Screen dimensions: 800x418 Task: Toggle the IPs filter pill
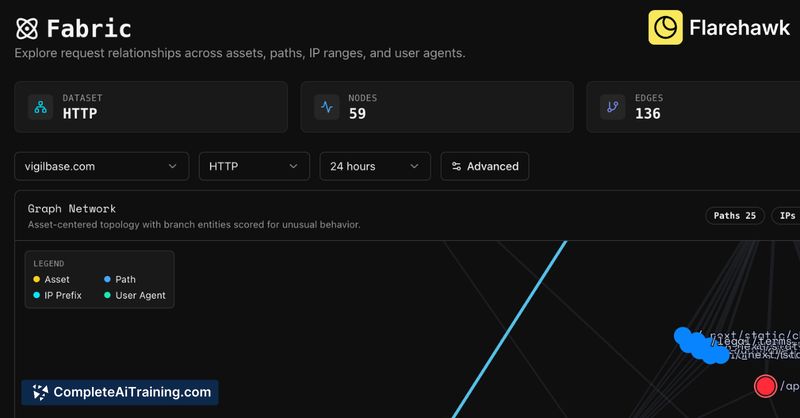click(x=786, y=215)
